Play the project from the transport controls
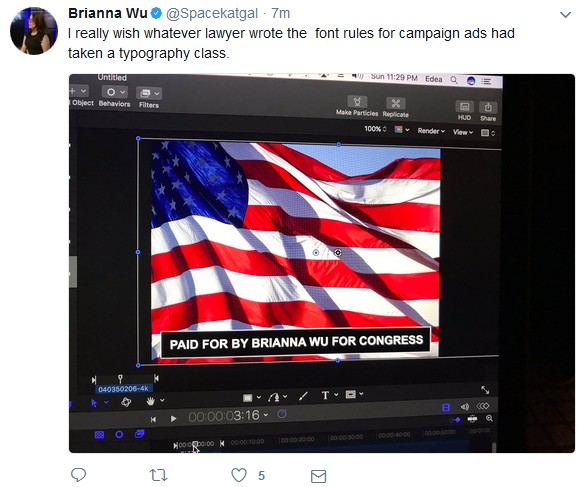Image resolution: width=582 pixels, height=487 pixels. [173, 419]
